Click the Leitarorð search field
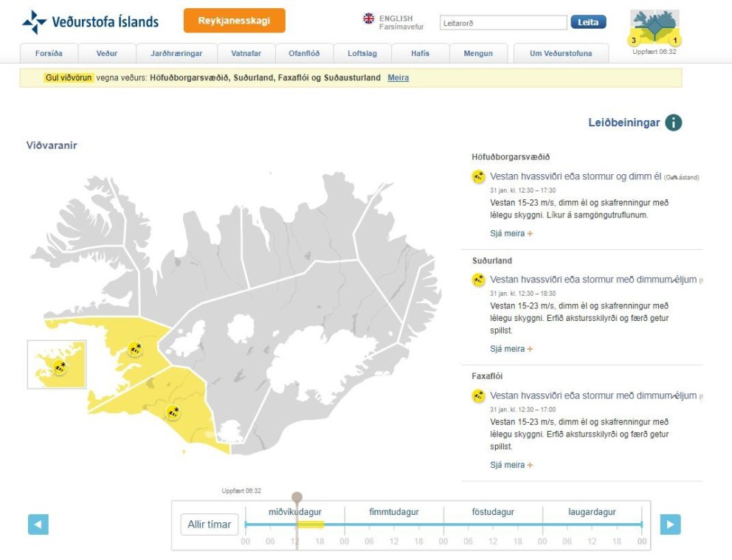Viewport: 732px width, 560px height. (503, 23)
